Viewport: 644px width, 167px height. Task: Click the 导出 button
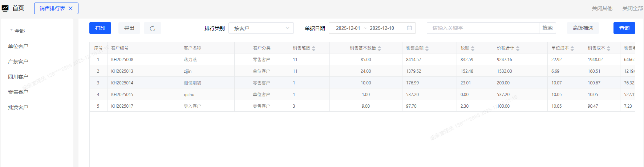[x=129, y=28]
